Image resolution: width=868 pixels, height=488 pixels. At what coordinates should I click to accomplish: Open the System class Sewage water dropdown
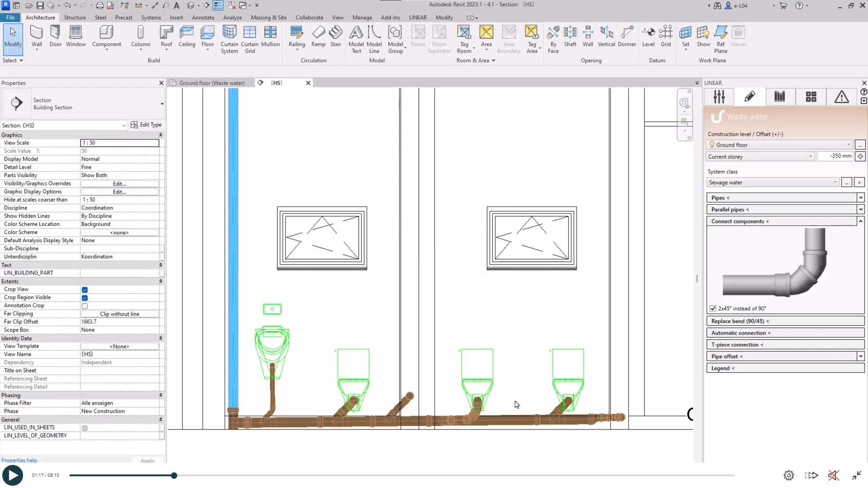pos(772,183)
